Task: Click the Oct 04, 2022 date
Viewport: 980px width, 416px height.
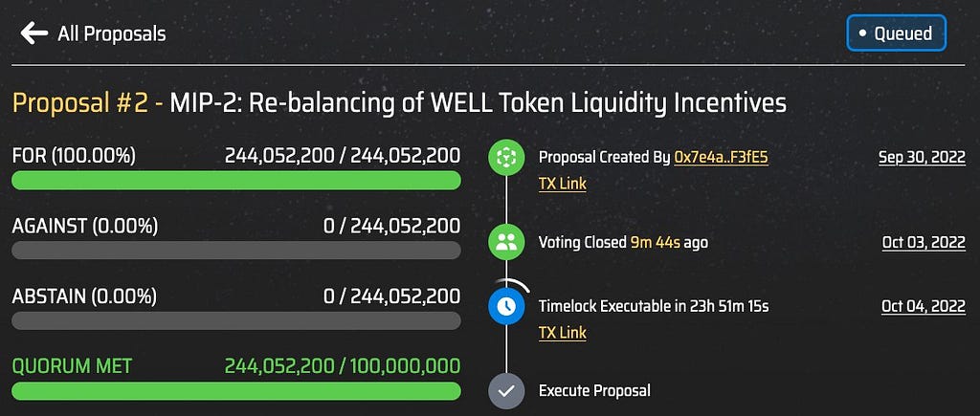Action: tap(924, 306)
